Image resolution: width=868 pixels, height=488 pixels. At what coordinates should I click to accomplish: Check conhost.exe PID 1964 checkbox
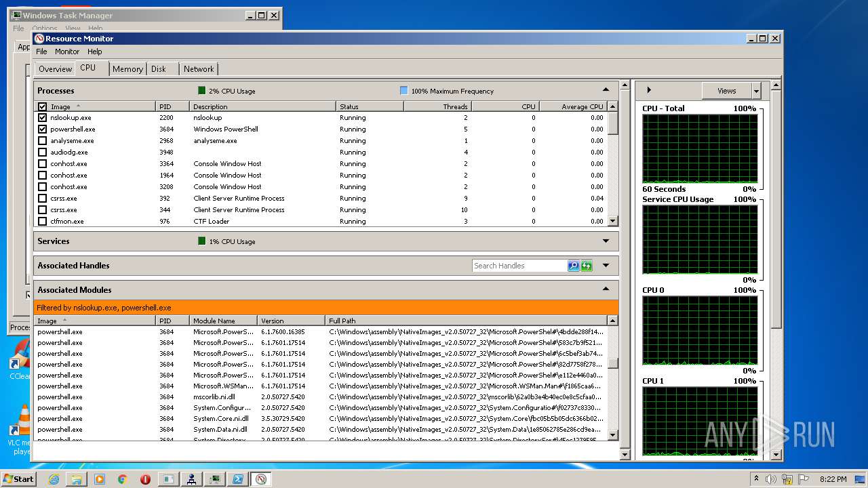[x=43, y=175]
